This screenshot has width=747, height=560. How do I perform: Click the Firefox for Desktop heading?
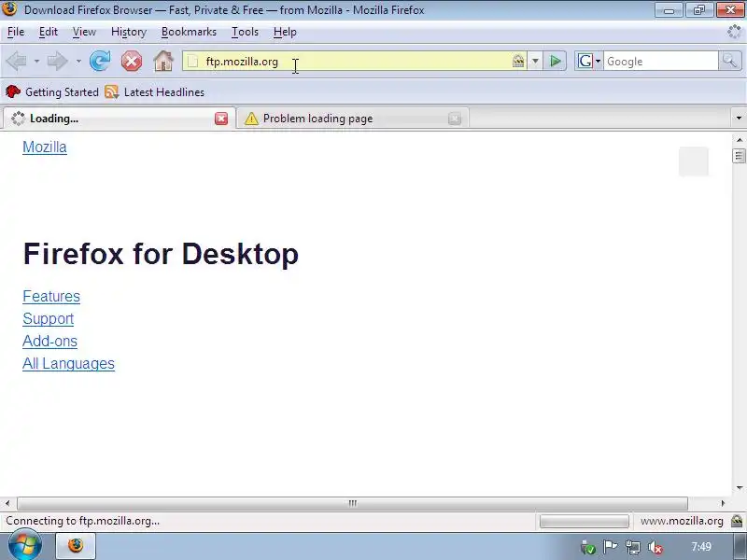(x=161, y=254)
